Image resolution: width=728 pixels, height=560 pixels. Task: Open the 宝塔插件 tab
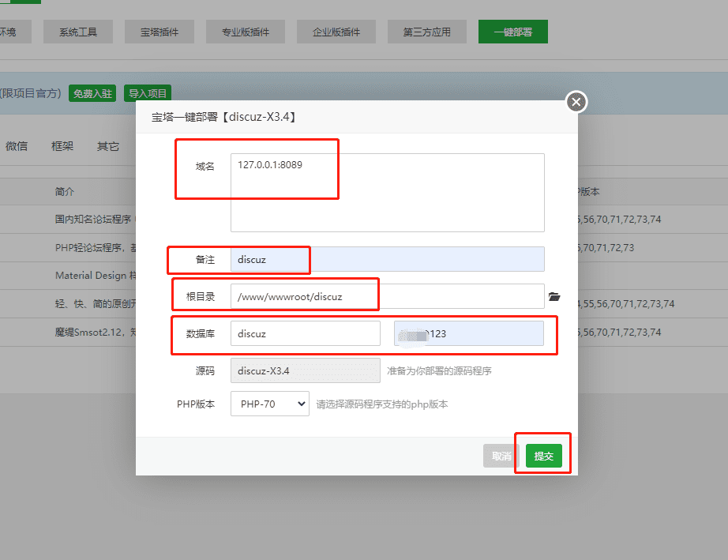[x=159, y=32]
